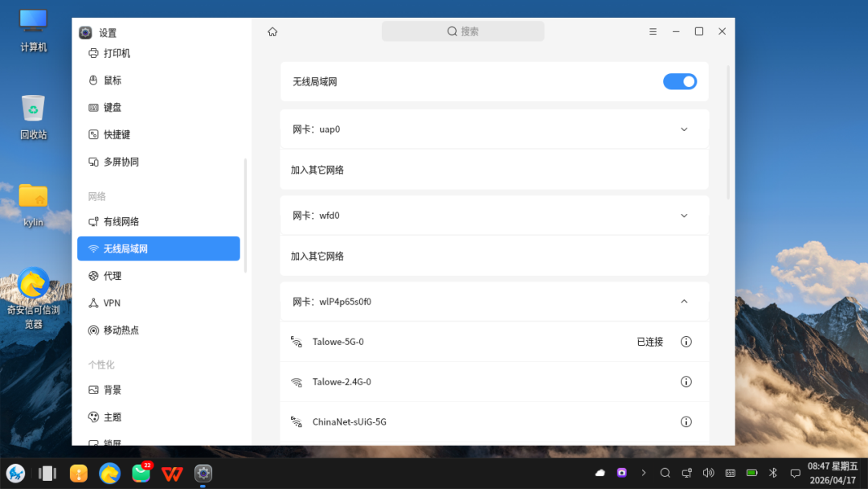
Task: Click the 计算机 desktop icon
Action: (33, 31)
